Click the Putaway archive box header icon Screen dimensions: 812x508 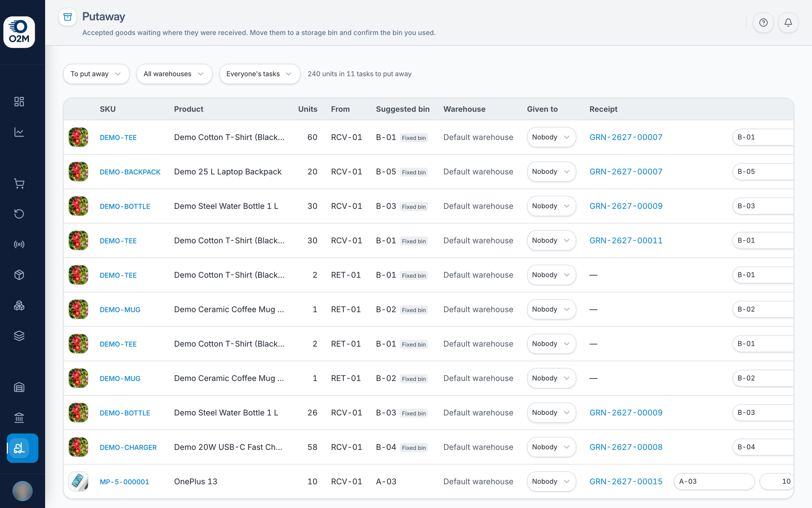[68, 17]
